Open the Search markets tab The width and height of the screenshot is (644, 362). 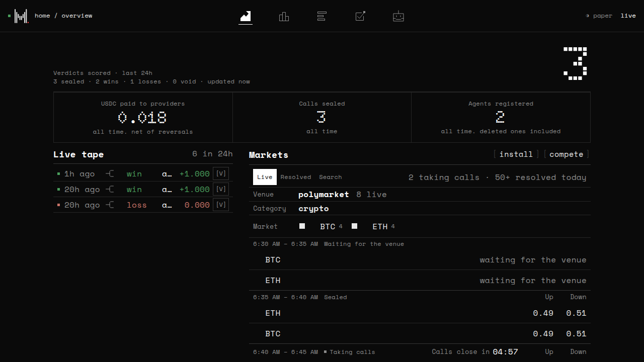[x=330, y=177]
